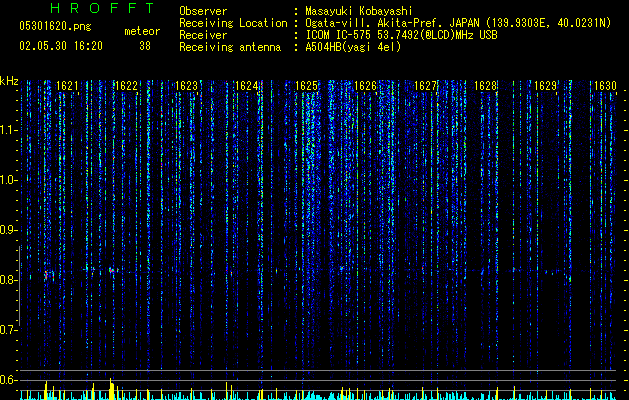Click the 0.6 frequency axis label
The height and width of the screenshot is (400, 629).
click(x=8, y=380)
